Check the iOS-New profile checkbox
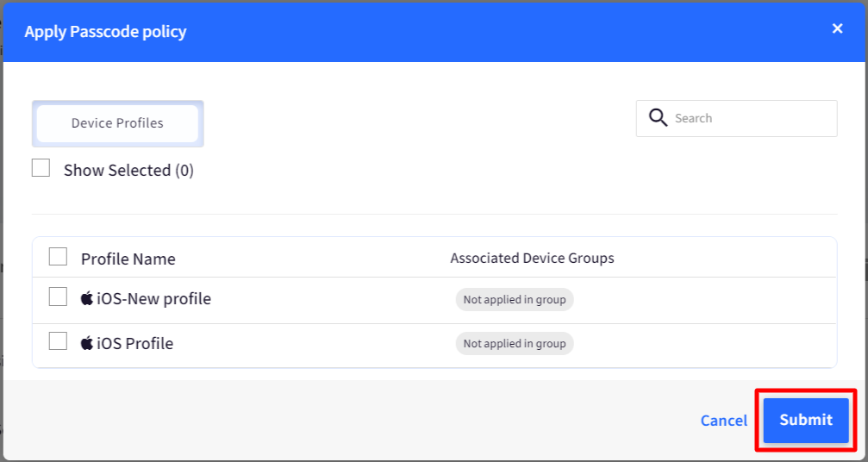 [58, 297]
